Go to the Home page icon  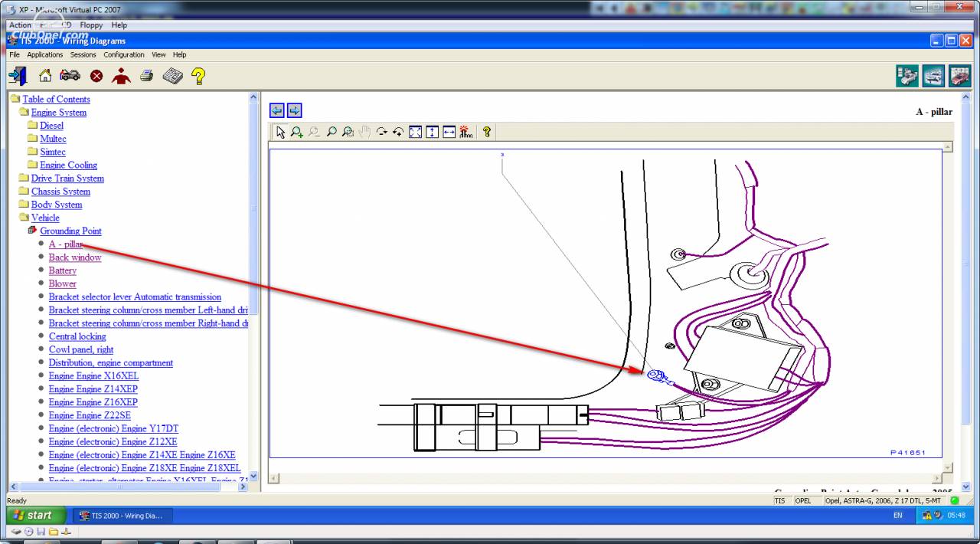45,76
